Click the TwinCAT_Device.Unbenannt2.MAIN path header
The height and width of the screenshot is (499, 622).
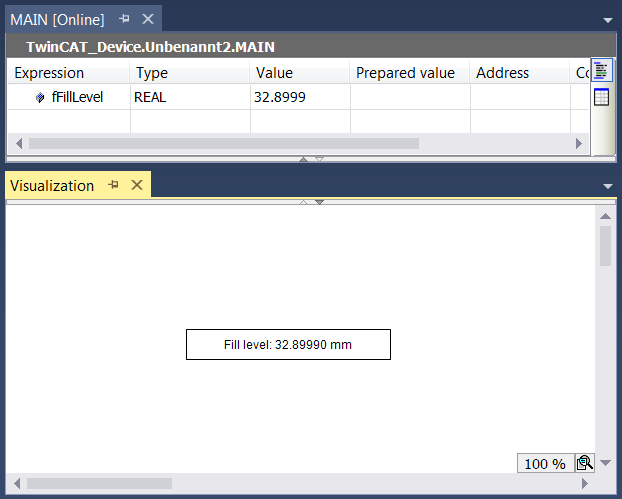point(150,47)
